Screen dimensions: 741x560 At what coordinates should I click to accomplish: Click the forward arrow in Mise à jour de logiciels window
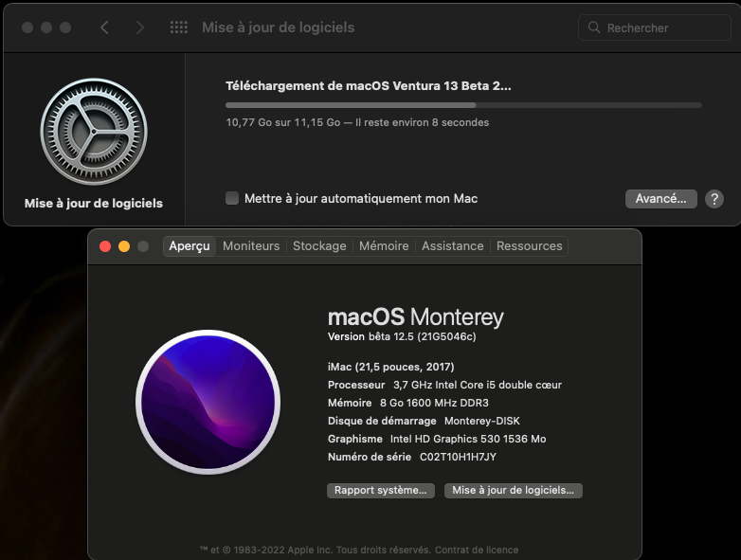[139, 27]
